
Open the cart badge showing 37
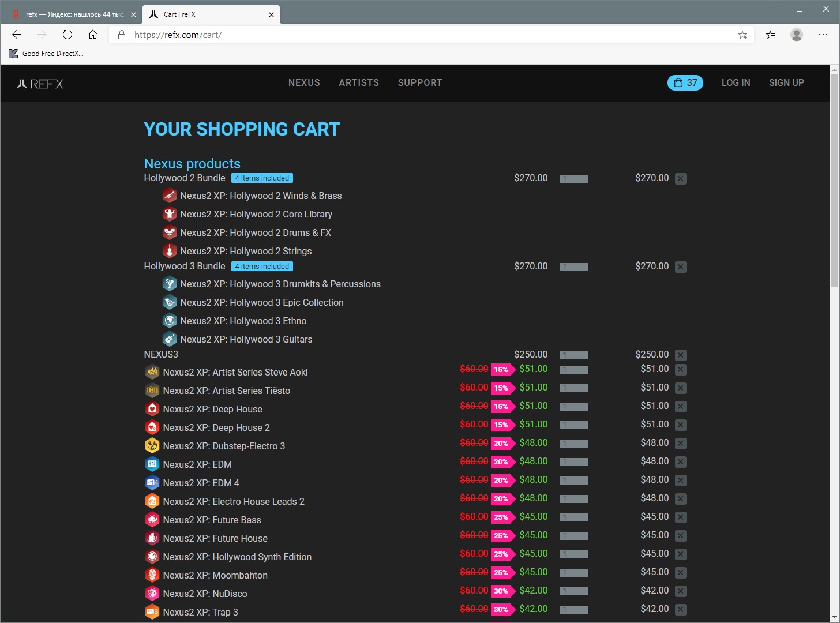(x=685, y=82)
